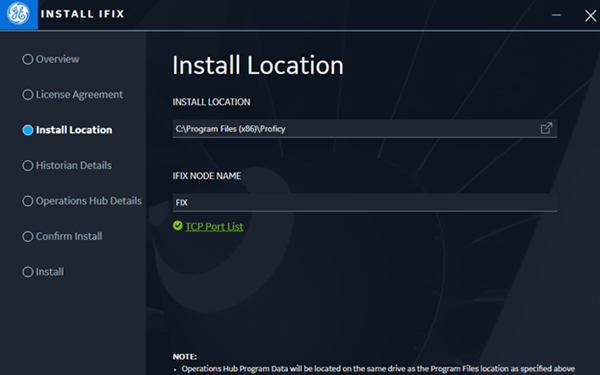Screen dimensions: 600x375
Task: Click the INSTALL LOCATION field label
Action: (x=211, y=102)
